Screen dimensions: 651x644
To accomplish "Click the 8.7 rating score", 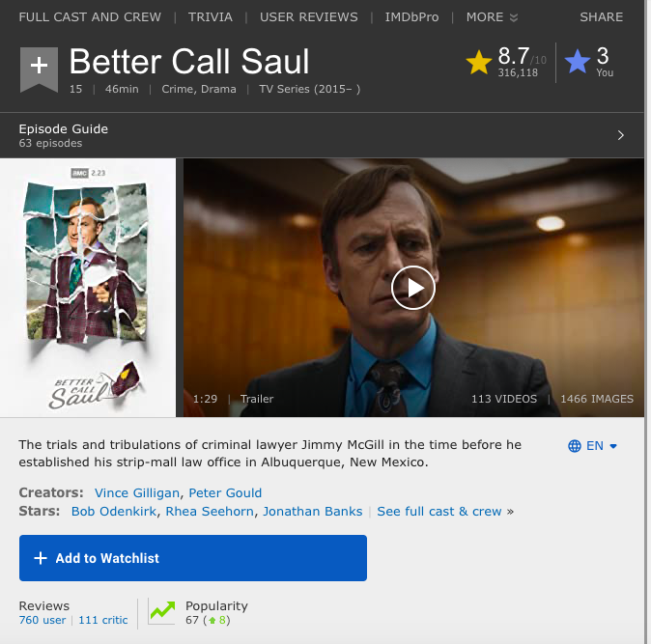I will tap(514, 56).
